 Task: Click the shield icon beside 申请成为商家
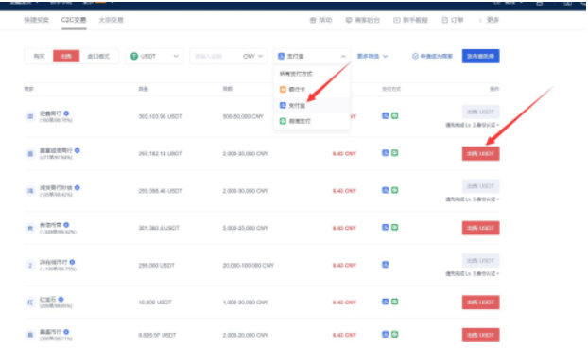click(415, 56)
